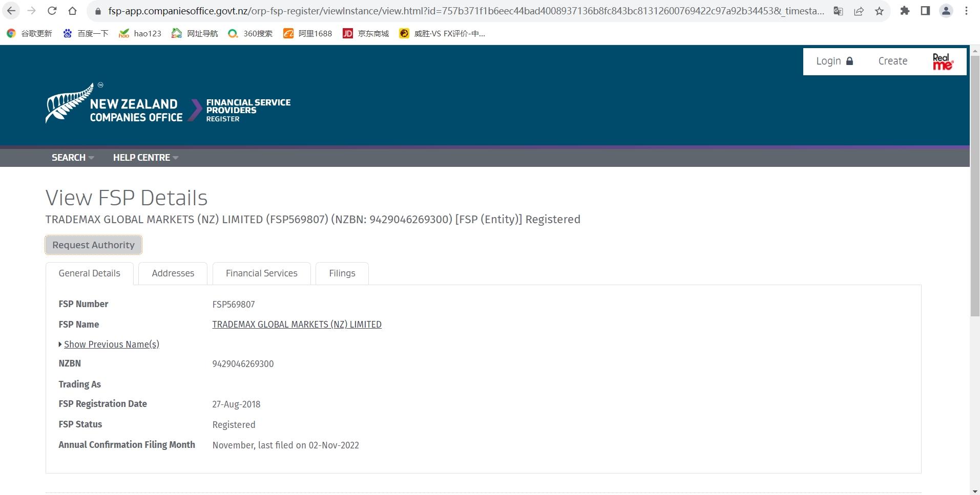980x495 pixels.
Task: View site security lock information
Action: [97, 11]
